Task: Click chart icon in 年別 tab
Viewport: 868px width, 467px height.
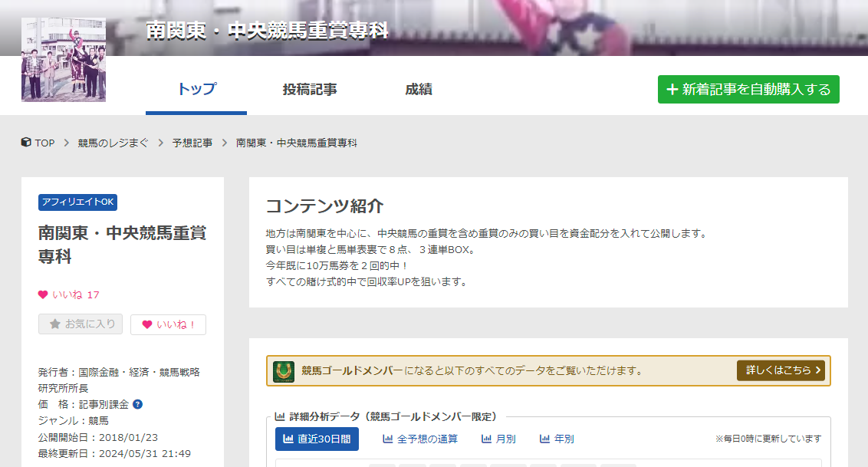Action: 544,439
